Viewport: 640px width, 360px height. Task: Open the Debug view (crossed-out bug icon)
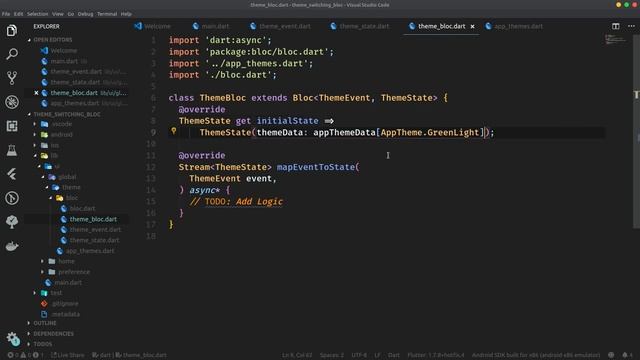coord(12,102)
